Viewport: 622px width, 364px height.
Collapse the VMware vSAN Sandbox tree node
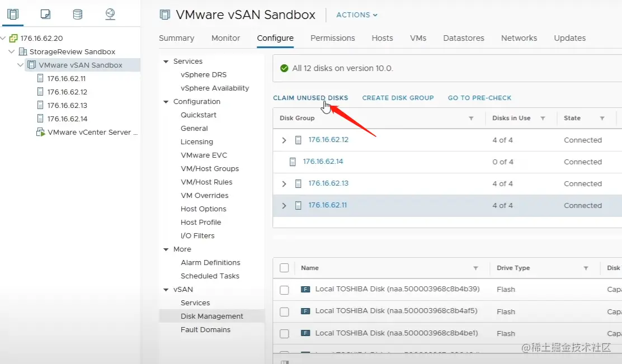pos(20,65)
